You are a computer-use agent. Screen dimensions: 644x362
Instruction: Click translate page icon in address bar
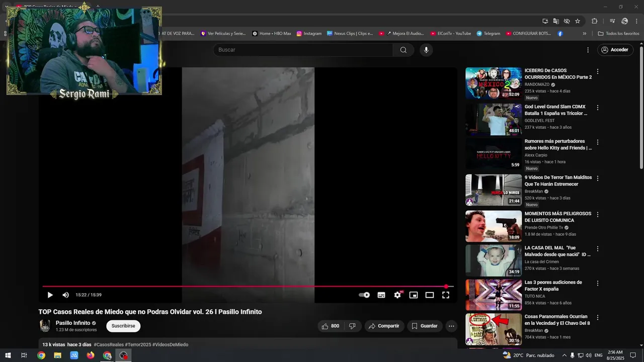pos(556,21)
